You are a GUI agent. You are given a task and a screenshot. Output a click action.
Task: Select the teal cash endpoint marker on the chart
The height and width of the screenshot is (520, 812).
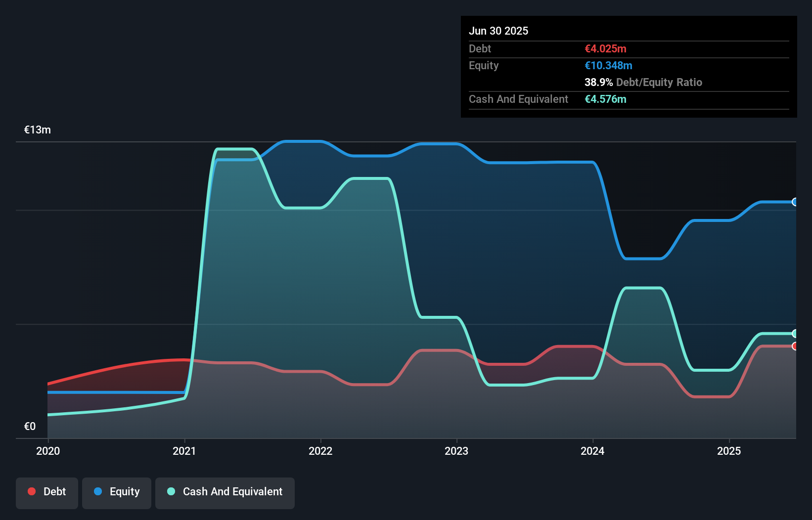795,334
